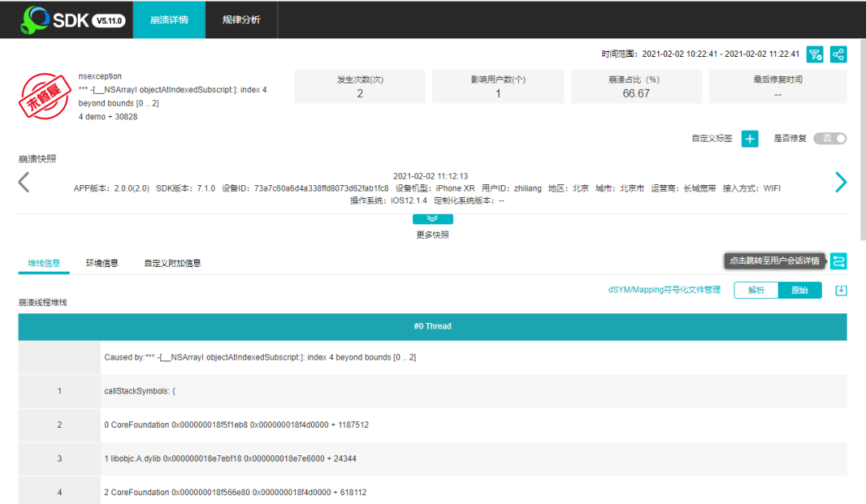This screenshot has height=504, width=866.
Task: Click the 发生次数 value 2
Action: (360, 94)
